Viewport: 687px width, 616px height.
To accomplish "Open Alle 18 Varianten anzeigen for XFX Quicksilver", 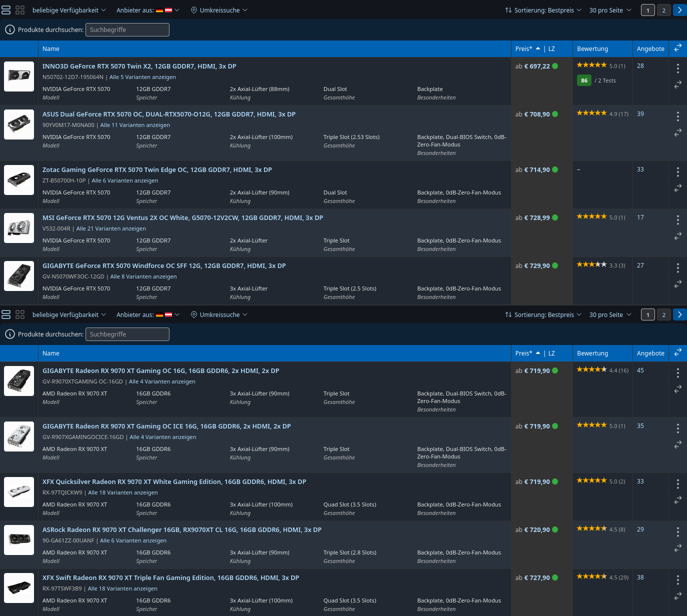I will [x=123, y=492].
